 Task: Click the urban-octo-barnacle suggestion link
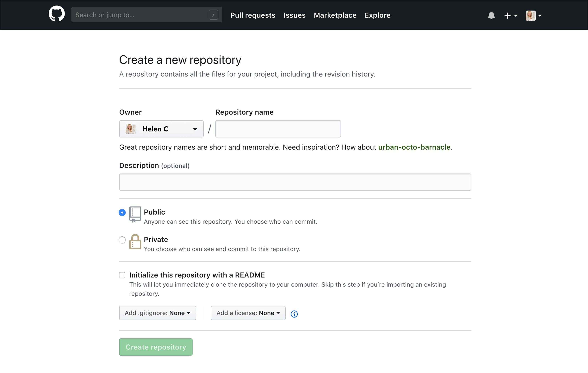point(414,147)
